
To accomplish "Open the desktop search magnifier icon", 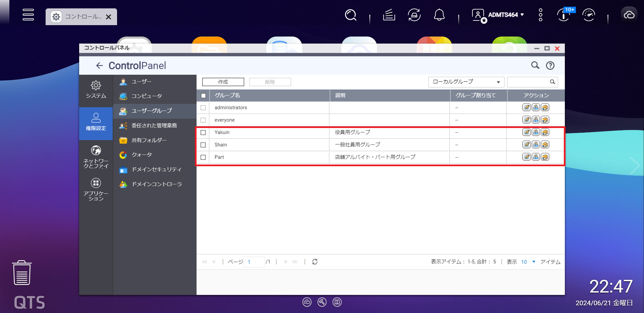I will [351, 15].
